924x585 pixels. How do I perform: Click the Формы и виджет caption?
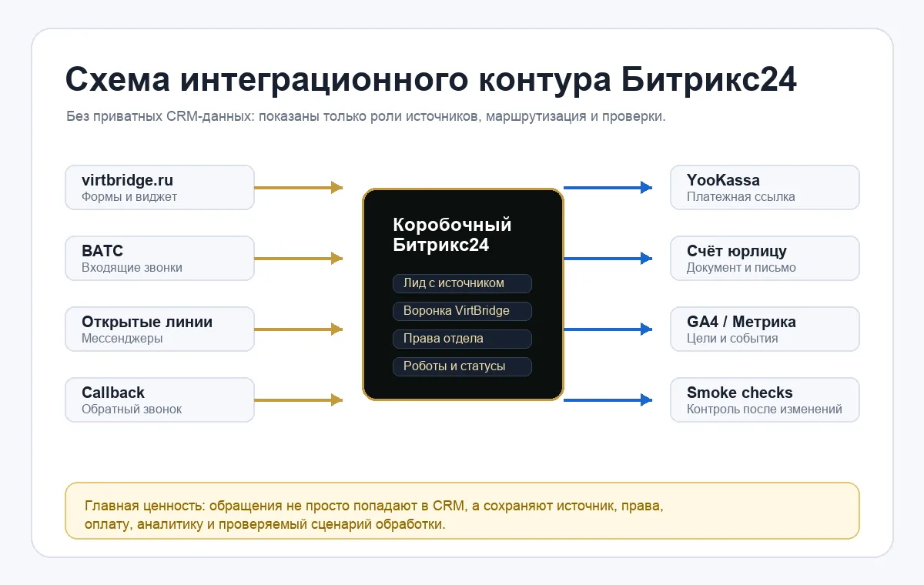(x=129, y=197)
